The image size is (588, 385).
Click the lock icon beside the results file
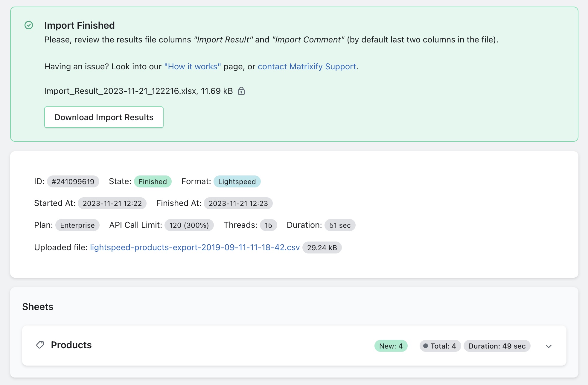click(241, 91)
